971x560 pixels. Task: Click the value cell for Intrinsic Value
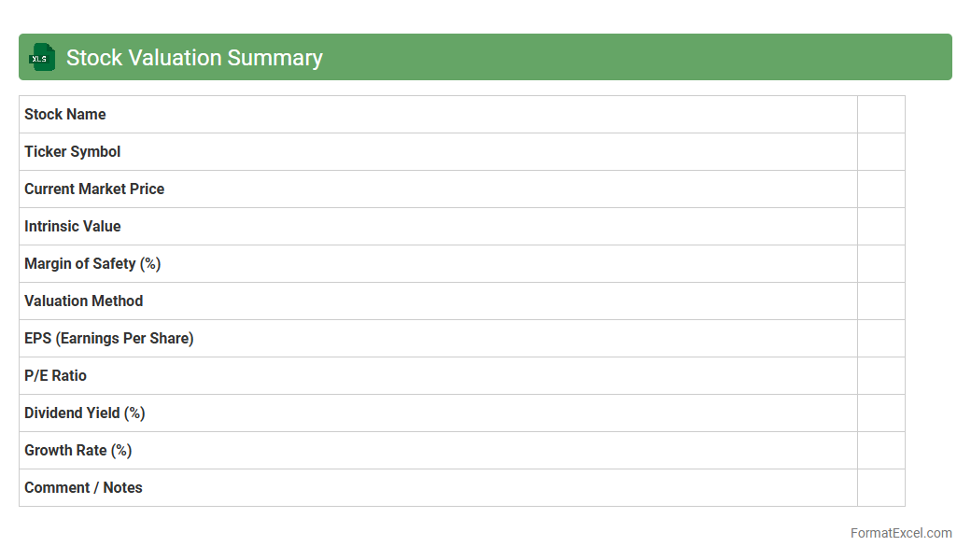[880, 226]
